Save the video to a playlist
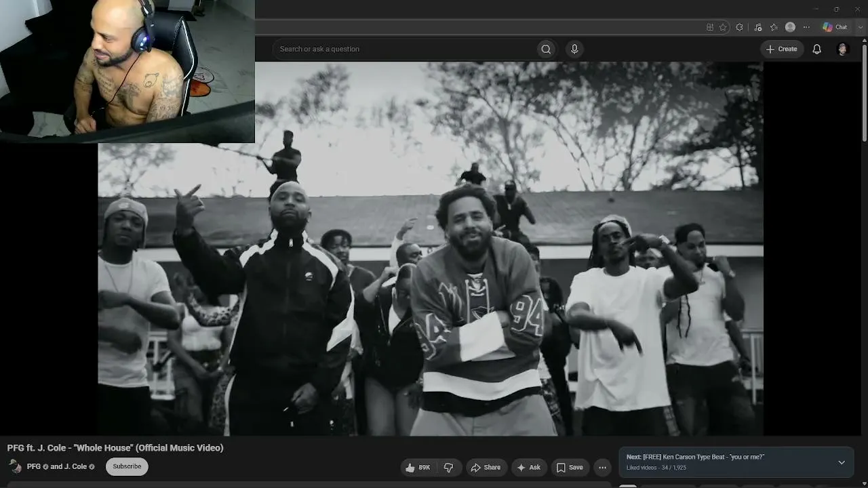This screenshot has width=868, height=488. tap(570, 467)
